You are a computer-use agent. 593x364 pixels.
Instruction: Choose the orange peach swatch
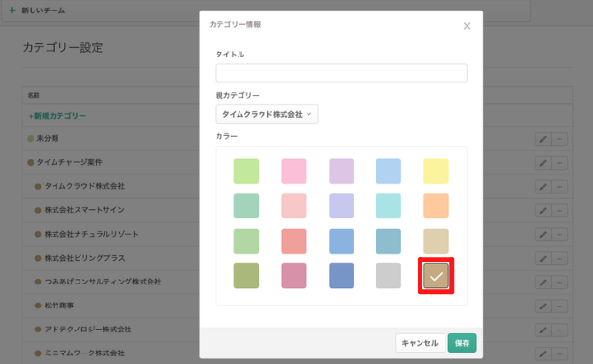point(436,206)
